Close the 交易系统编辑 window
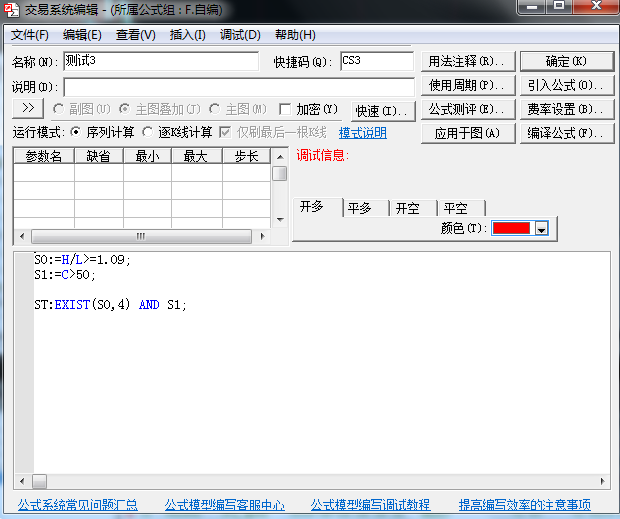The height and width of the screenshot is (519, 620). pyautogui.click(x=596, y=6)
